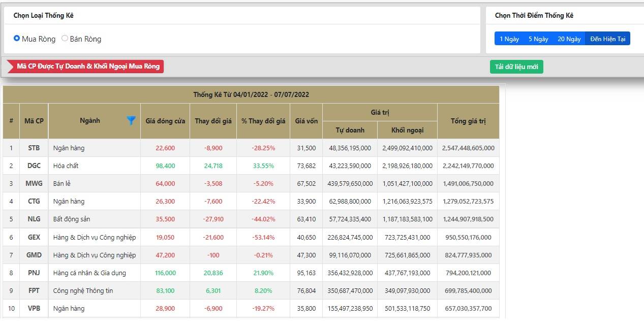The height and width of the screenshot is (329, 644).
Task: Click the Tự doanh value 439,579,650,000
Action: click(x=350, y=184)
